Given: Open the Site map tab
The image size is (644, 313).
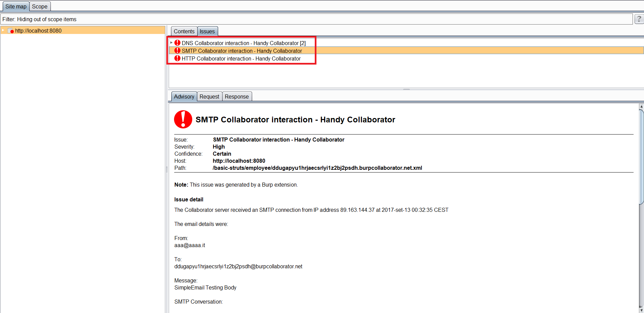Looking at the screenshot, I should (16, 6).
